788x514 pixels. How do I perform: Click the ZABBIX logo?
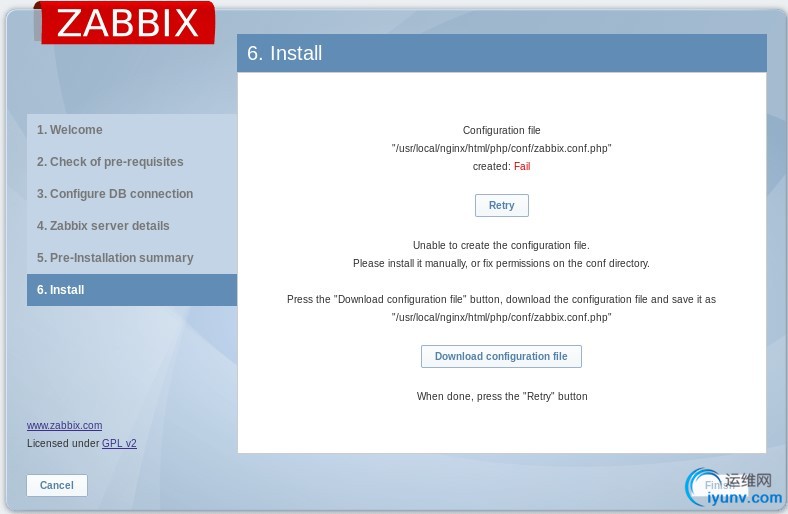pyautogui.click(x=125, y=23)
